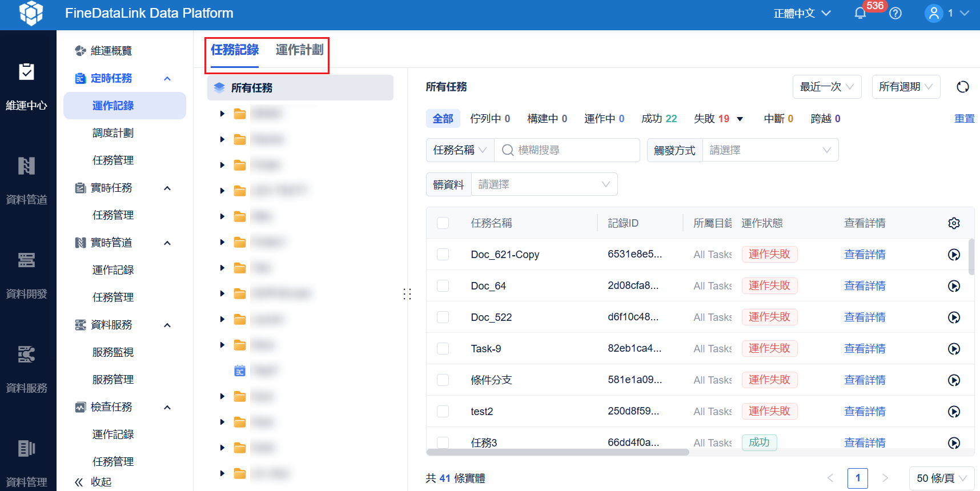Viewport: 980px width, 491px height.
Task: Click the page number 1 button
Action: (858, 478)
